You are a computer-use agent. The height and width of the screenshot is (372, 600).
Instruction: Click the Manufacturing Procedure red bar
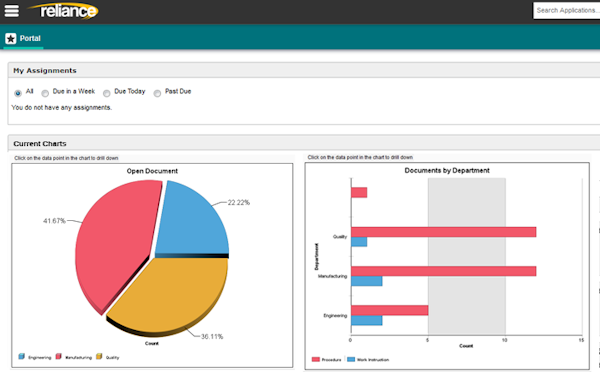443,271
